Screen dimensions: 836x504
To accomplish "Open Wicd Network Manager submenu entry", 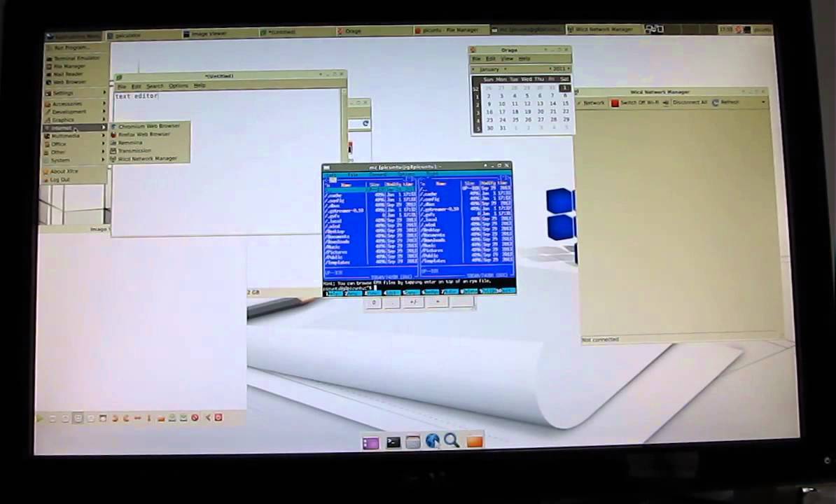I will [x=149, y=158].
